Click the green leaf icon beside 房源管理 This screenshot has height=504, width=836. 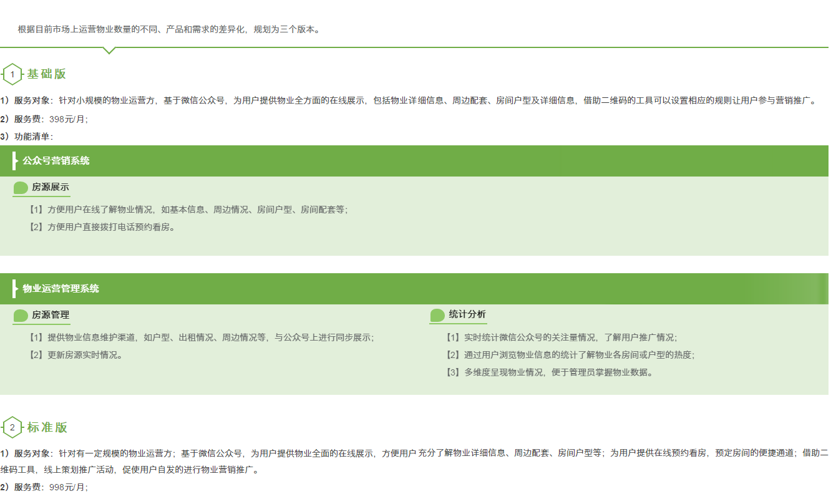click(x=21, y=316)
